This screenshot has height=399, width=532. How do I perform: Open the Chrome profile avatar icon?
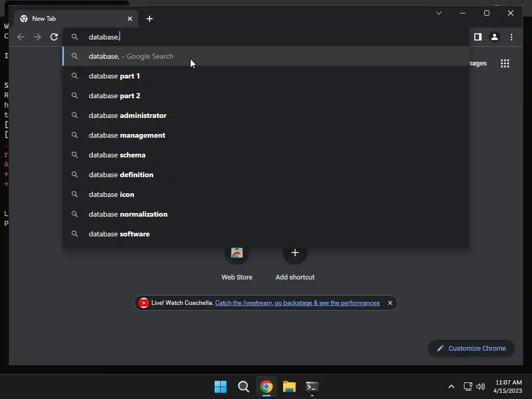[495, 37]
